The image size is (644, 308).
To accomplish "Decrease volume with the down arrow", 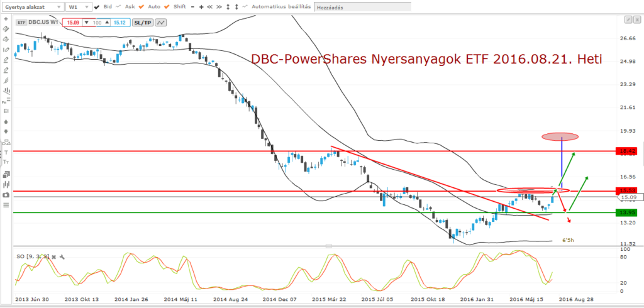I will [x=87, y=23].
